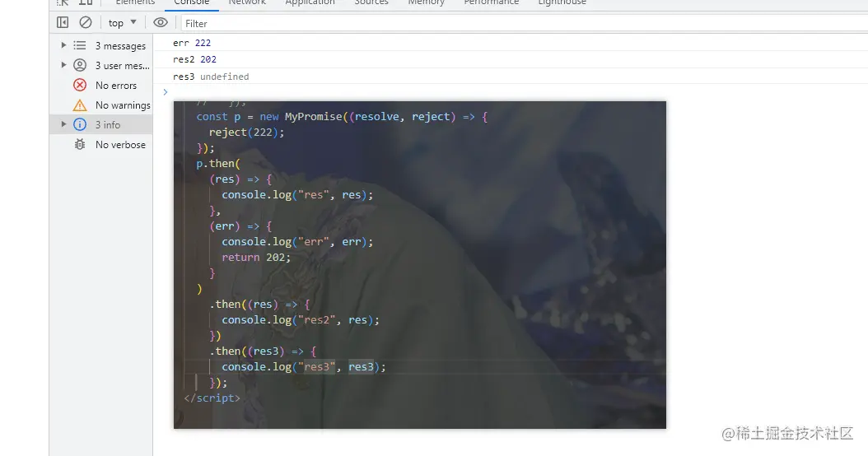Toggle the console sidebar panel icon
The width and height of the screenshot is (868, 456).
(63, 23)
